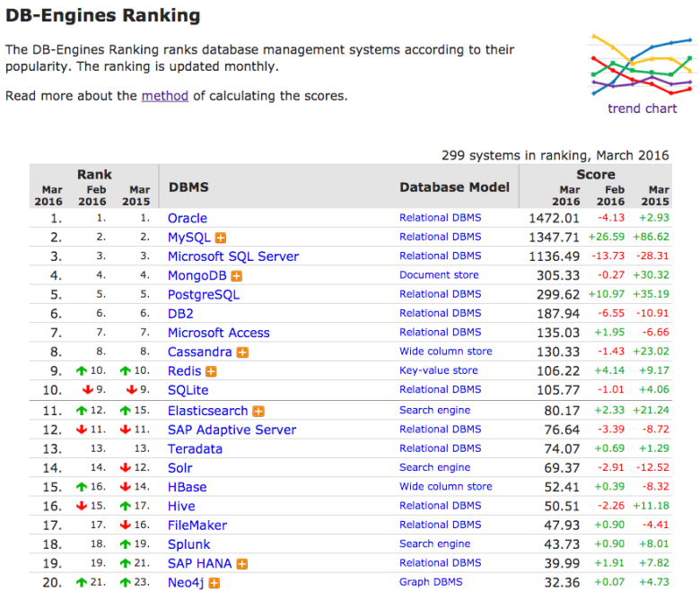
Task: Open the Oracle database entry
Action: tap(187, 218)
